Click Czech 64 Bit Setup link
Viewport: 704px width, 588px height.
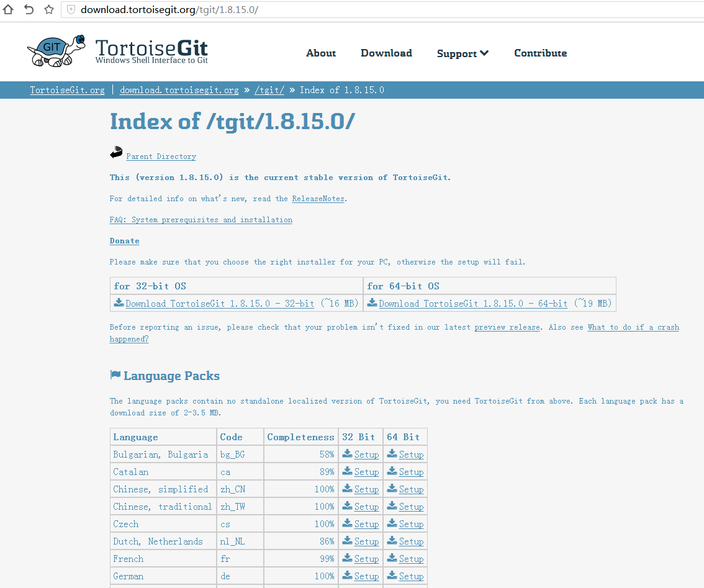[411, 524]
